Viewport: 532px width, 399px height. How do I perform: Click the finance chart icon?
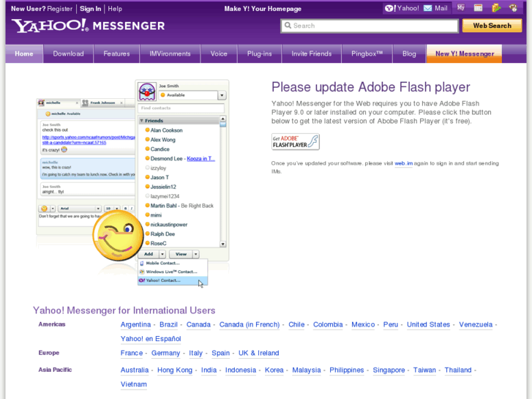pyautogui.click(x=496, y=8)
